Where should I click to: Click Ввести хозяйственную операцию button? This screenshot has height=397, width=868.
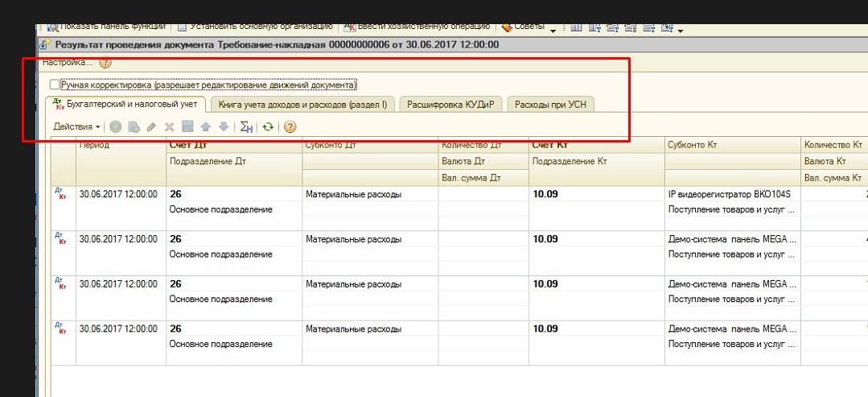417,26
